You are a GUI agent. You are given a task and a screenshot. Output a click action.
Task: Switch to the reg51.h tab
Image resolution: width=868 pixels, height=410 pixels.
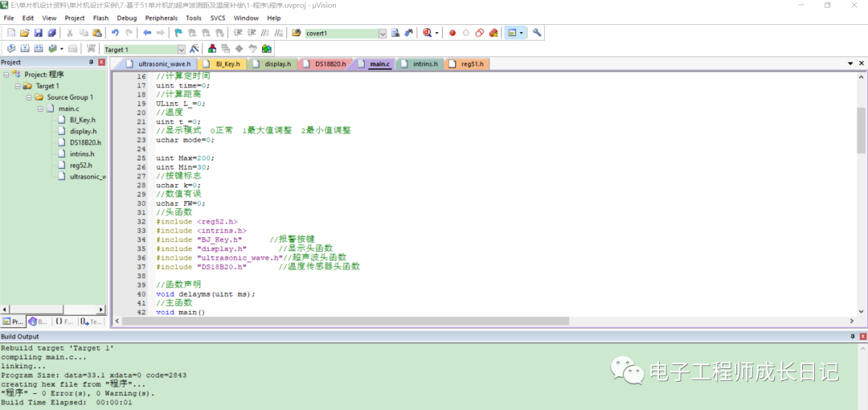point(467,64)
